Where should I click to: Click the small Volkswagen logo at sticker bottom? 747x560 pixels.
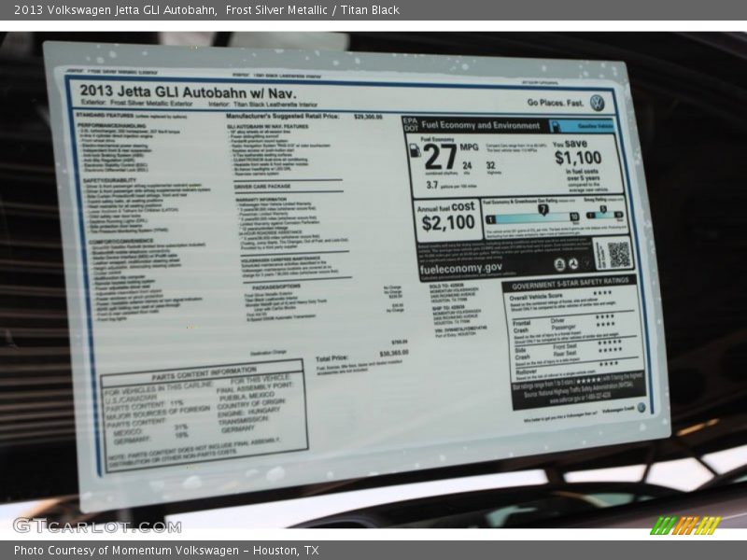[x=641, y=408]
